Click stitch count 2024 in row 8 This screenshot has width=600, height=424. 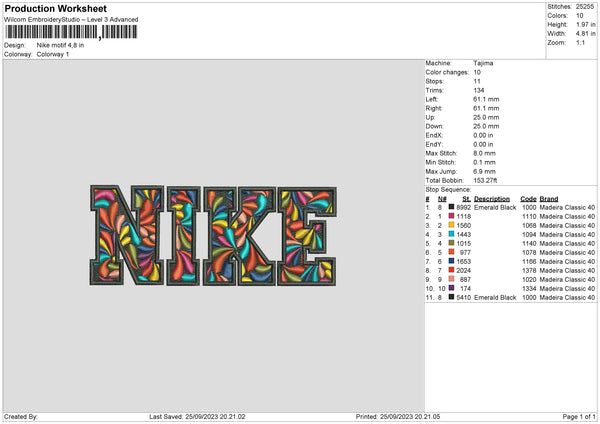[463, 271]
